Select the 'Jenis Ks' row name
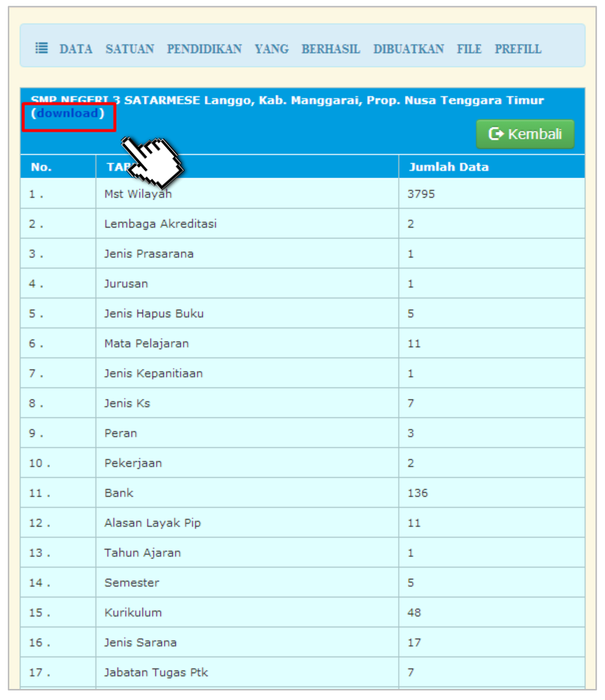The width and height of the screenshot is (605, 700). 127,403
